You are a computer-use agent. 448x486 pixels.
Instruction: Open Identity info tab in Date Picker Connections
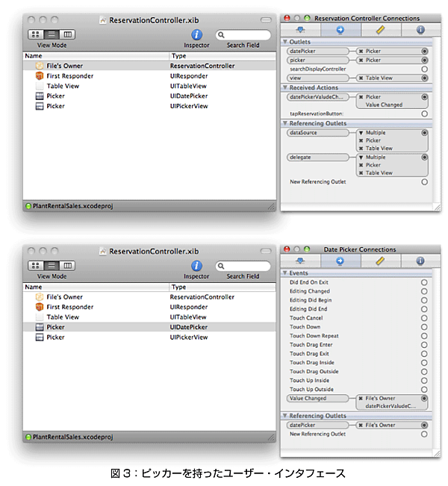(420, 261)
